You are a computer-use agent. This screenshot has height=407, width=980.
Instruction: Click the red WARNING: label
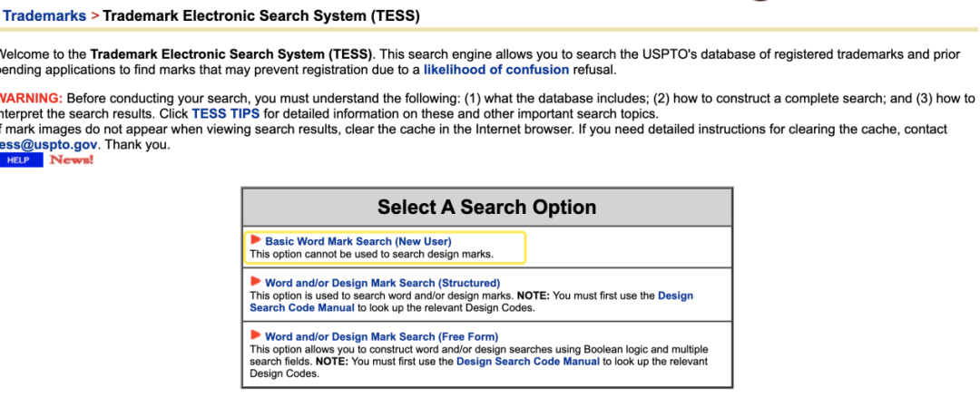click(31, 98)
